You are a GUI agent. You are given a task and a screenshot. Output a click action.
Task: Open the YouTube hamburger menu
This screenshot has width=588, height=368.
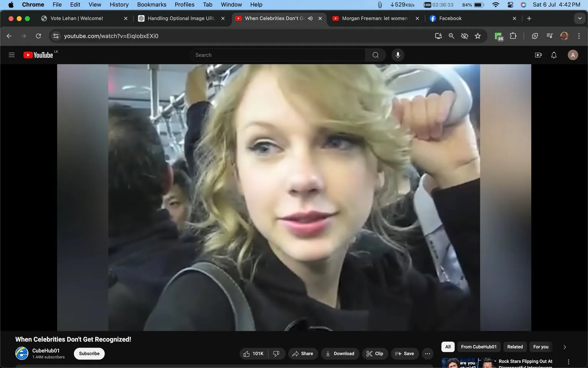(x=11, y=55)
